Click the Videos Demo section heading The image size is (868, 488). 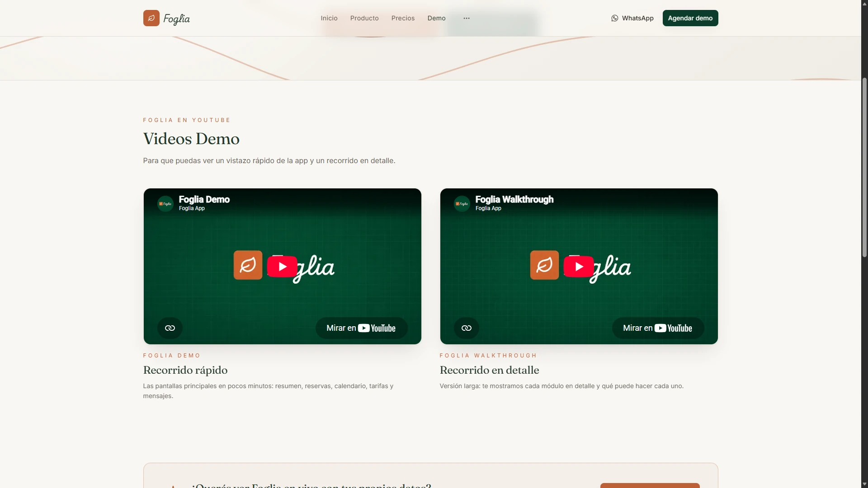click(x=191, y=139)
